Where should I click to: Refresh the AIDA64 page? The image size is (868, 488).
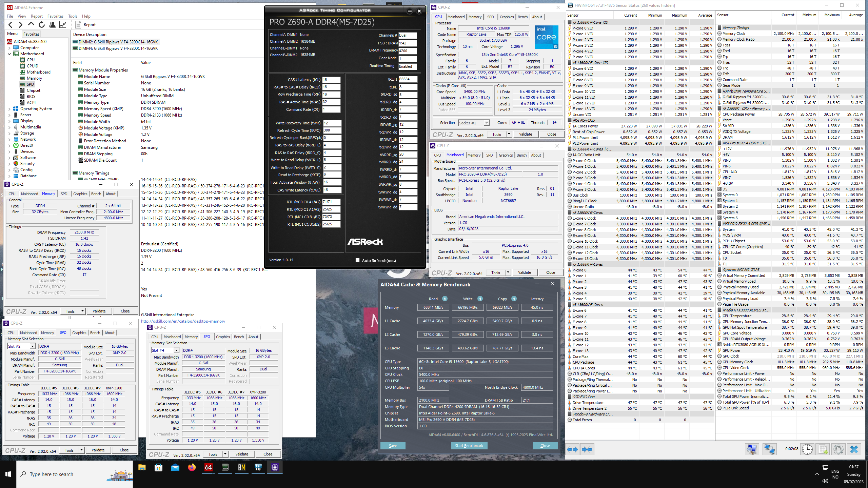click(x=42, y=24)
